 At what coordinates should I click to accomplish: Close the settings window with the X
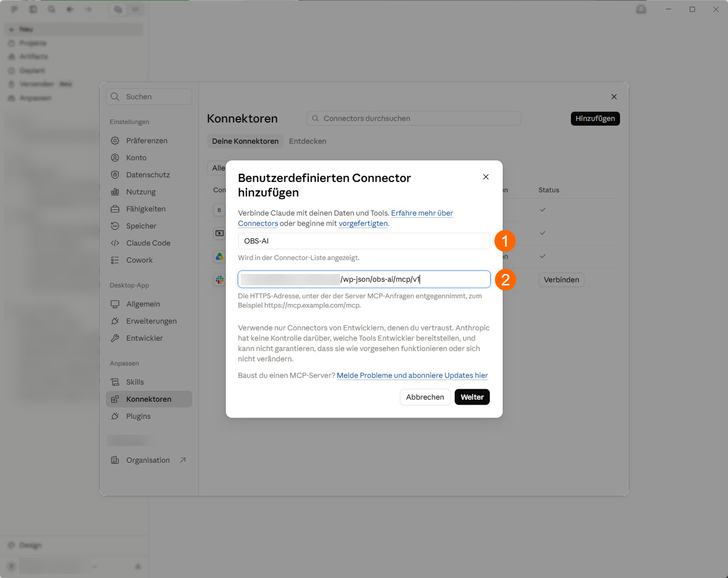coord(614,97)
